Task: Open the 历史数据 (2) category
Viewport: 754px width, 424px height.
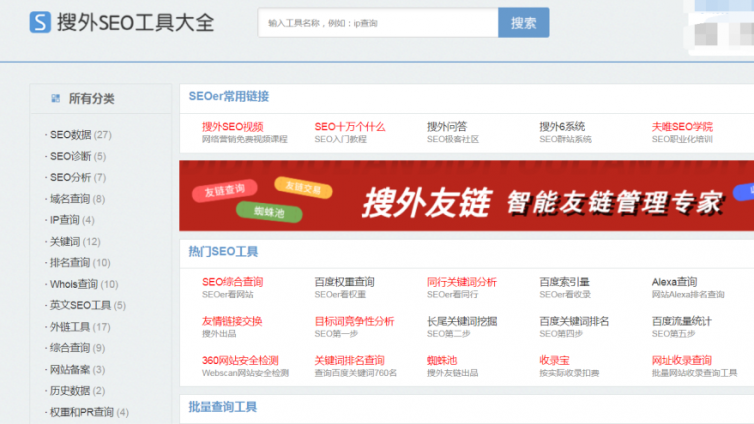Action: coord(77,390)
